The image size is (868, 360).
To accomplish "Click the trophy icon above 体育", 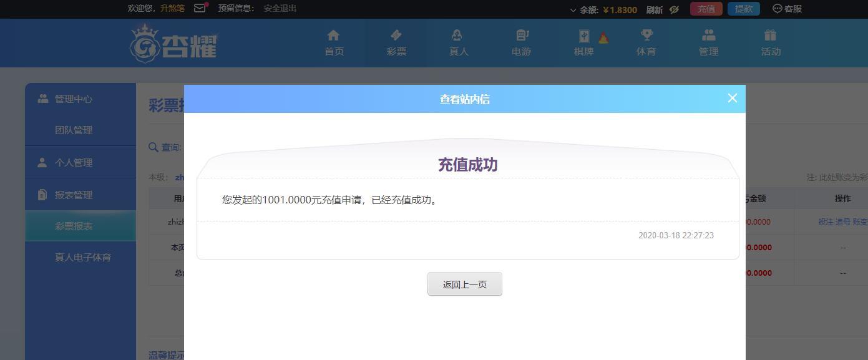I will (646, 35).
